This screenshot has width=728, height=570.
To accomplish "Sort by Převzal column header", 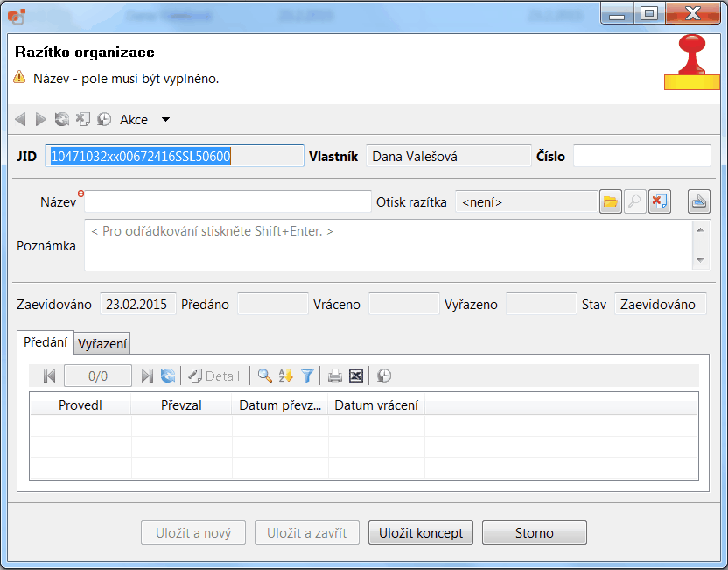I will [181, 405].
